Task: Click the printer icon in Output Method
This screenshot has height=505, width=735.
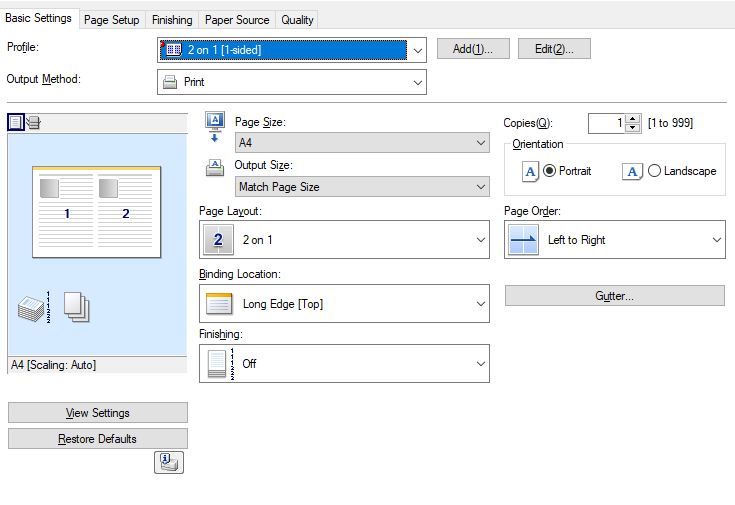Action: pos(170,82)
